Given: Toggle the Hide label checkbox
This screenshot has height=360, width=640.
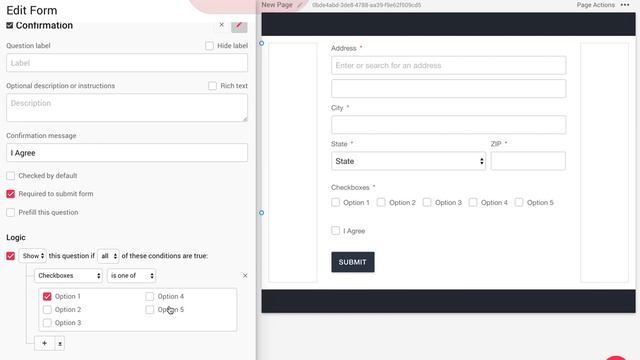Looking at the screenshot, I should 209,46.
